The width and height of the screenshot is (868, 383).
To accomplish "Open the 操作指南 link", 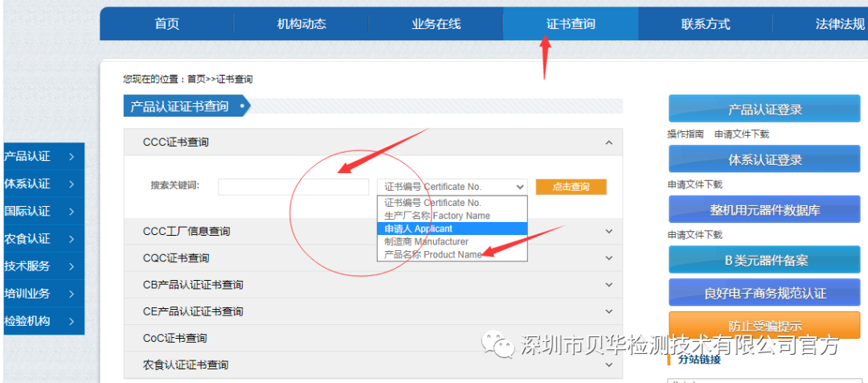I will coord(686,134).
